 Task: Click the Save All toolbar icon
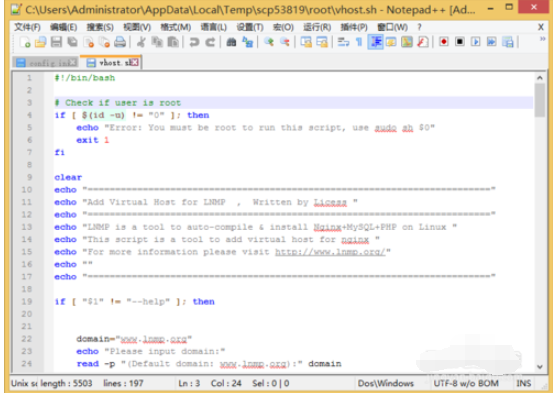point(73,42)
